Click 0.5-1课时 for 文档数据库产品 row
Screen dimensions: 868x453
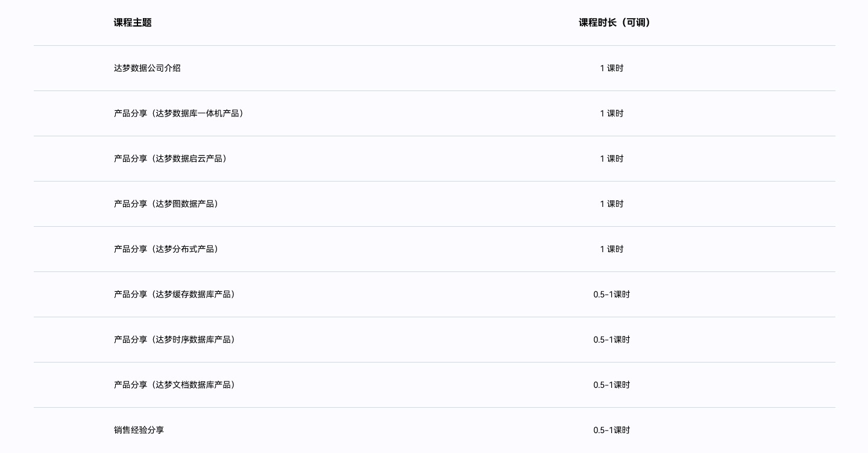(611, 385)
